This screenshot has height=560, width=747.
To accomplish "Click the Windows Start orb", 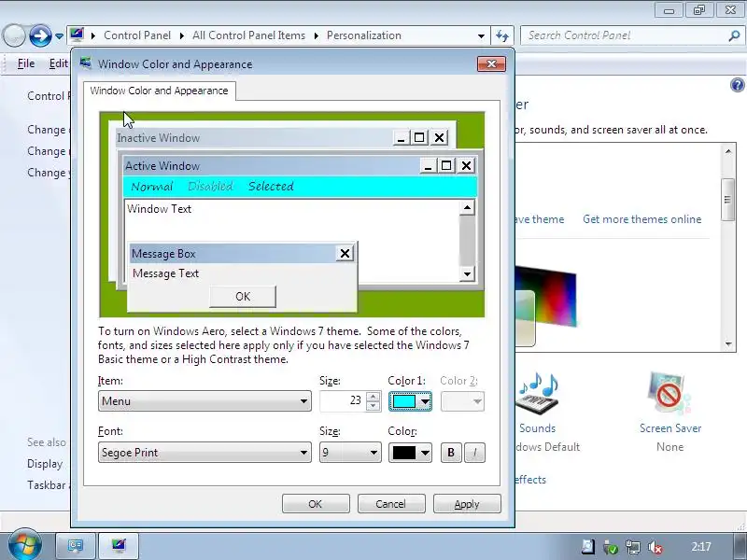I will tap(24, 545).
